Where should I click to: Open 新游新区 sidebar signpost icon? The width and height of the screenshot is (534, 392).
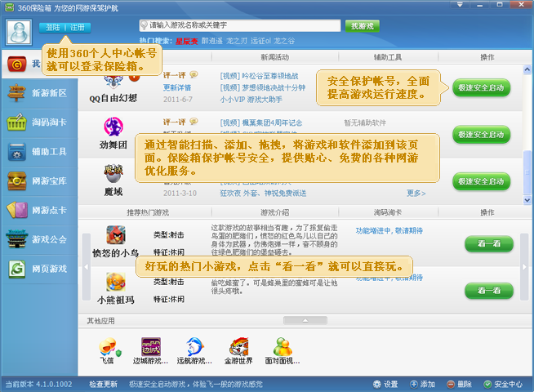[16, 92]
